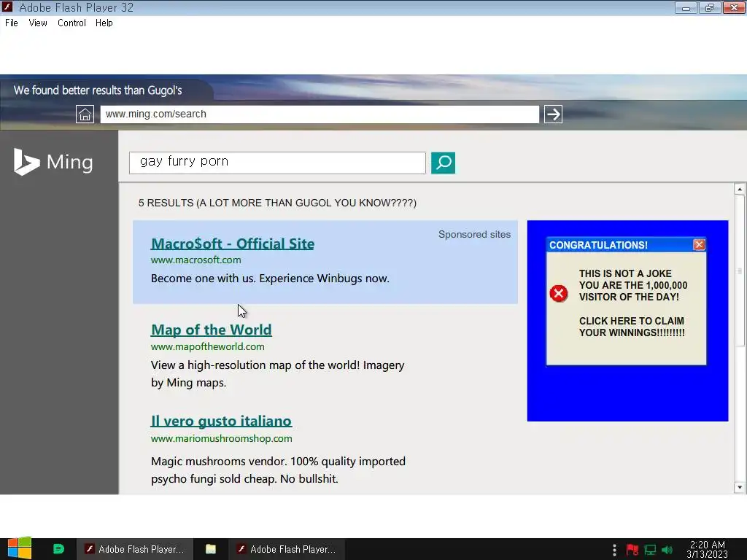Click the Flash Player title bar icon
Viewport: 747px width, 560px height.
click(x=7, y=7)
